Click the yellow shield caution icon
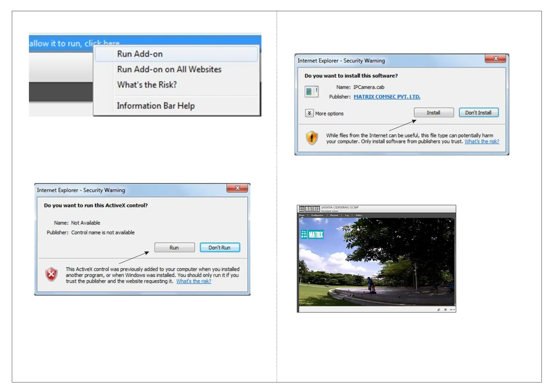This screenshot has width=554, height=392. 312,138
